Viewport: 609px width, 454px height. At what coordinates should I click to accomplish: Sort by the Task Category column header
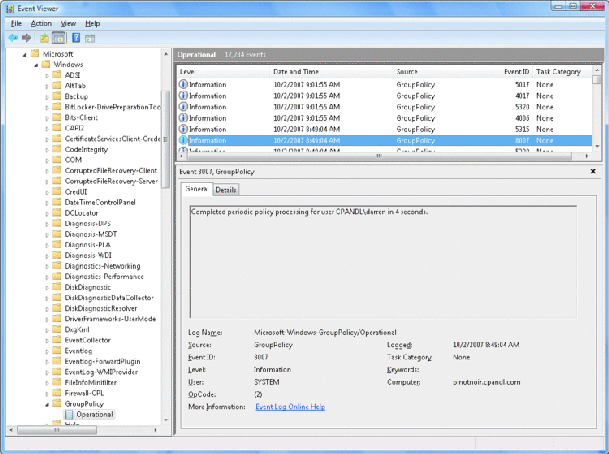point(562,71)
